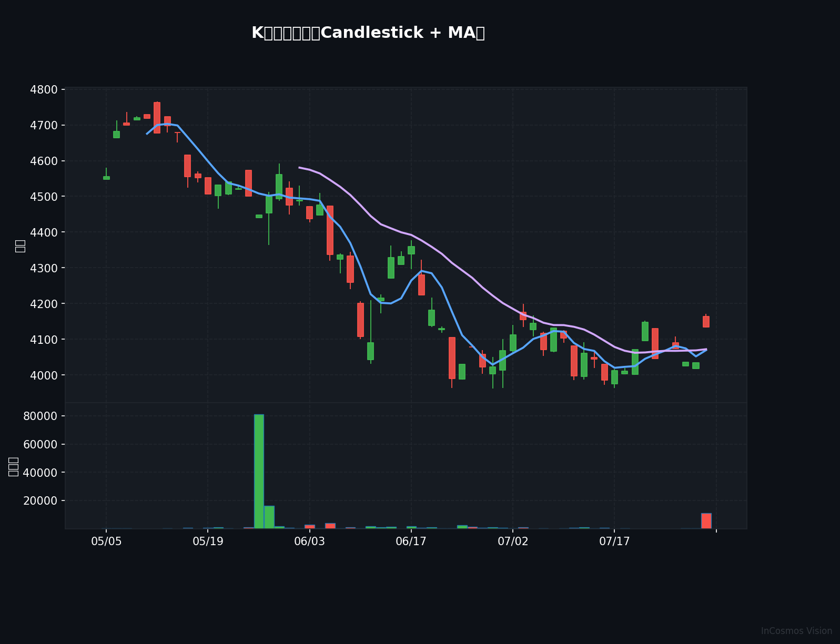Select the 20000 volume axis label
Screen dimensions: 840x644
pyautogui.click(x=41, y=501)
